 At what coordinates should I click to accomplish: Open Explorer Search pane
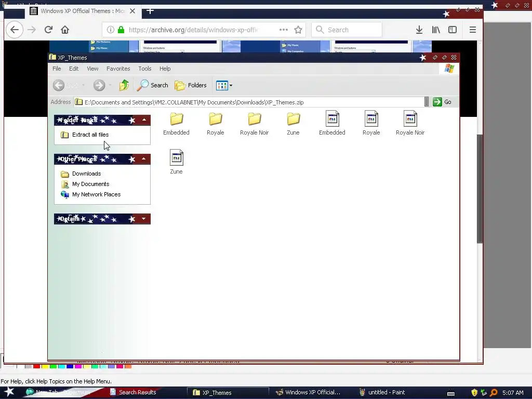pyautogui.click(x=152, y=85)
